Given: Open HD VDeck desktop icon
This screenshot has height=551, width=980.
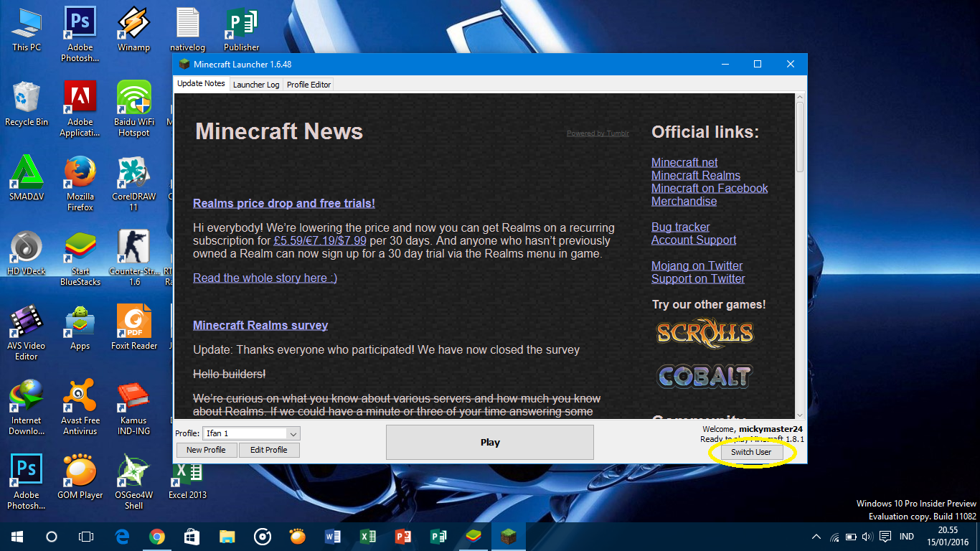Looking at the screenshot, I should tap(27, 253).
